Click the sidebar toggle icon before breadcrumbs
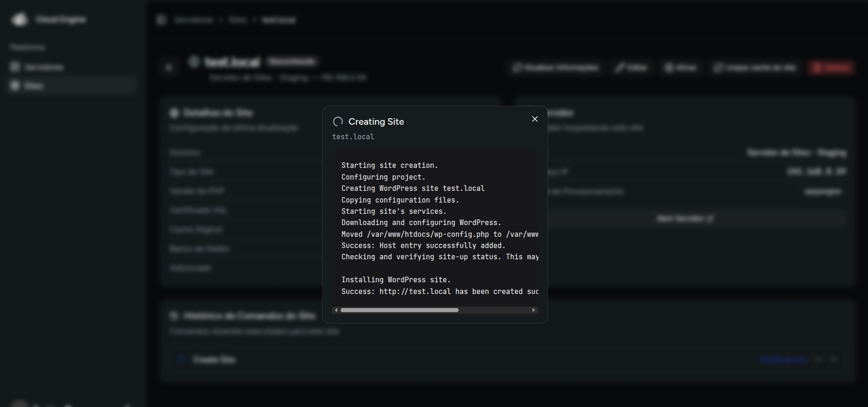 click(162, 20)
